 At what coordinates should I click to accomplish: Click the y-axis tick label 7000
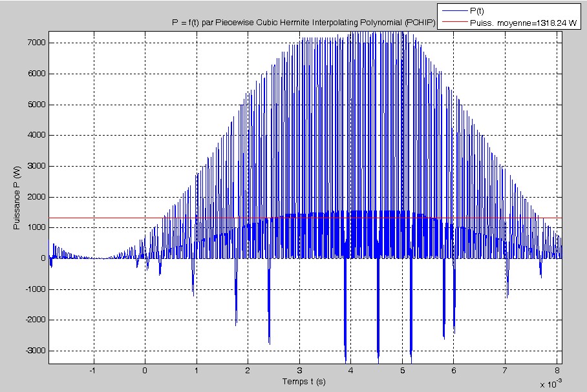tap(37, 43)
